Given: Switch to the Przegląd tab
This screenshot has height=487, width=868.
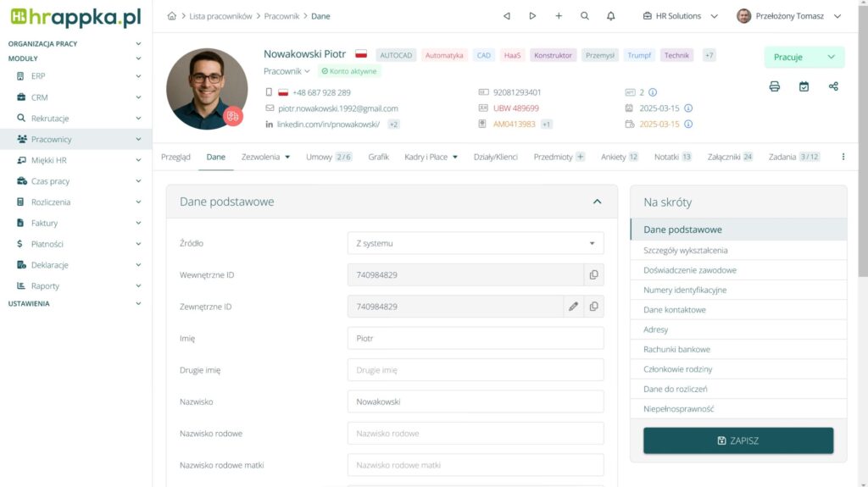Looking at the screenshot, I should [175, 157].
